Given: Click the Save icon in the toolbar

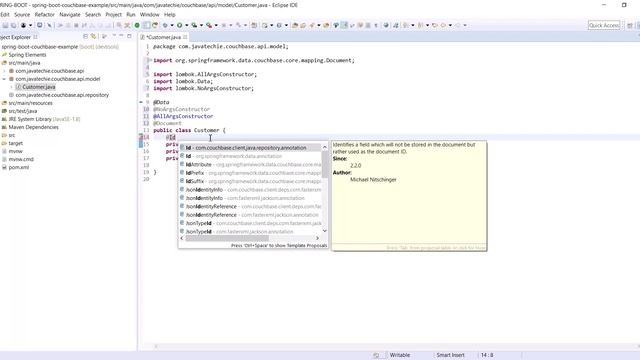Looking at the screenshot, I should [x=5, y=25].
